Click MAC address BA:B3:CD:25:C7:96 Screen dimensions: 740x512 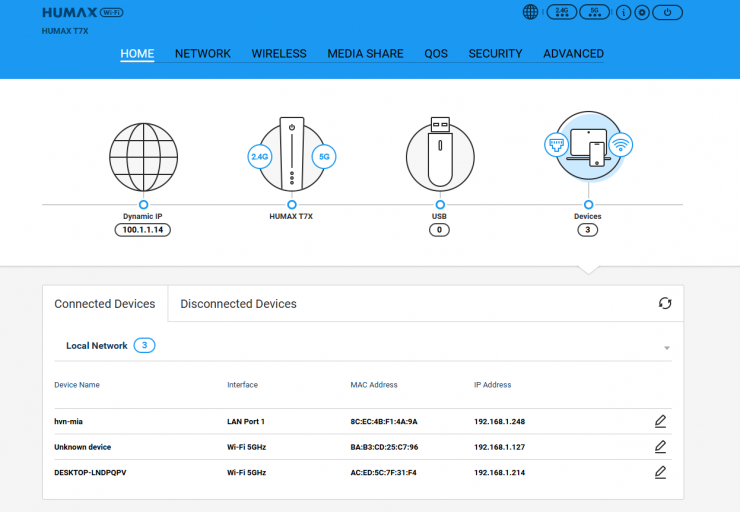pyautogui.click(x=384, y=447)
